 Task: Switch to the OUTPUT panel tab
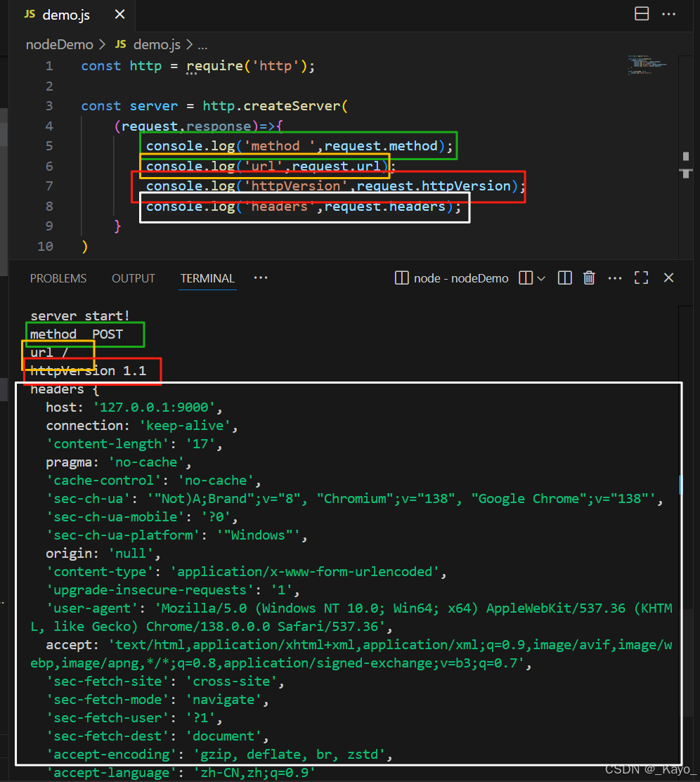tap(134, 278)
